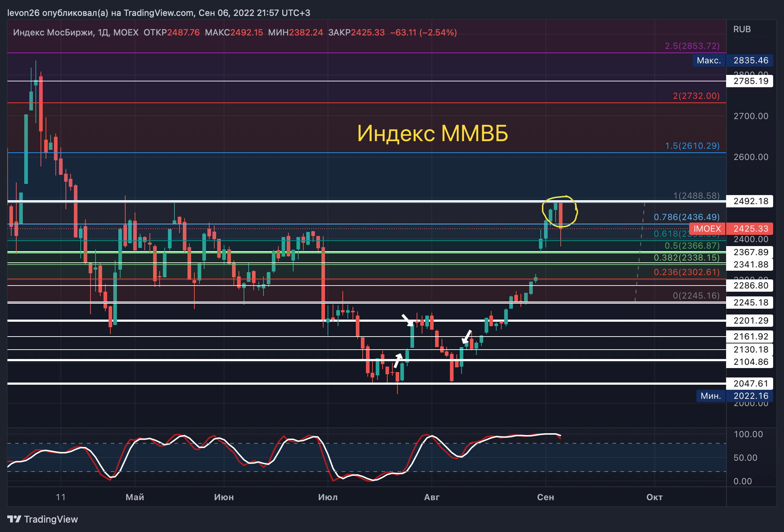Click the 2492.18 horizontal line price tag
The image size is (784, 532).
click(x=750, y=201)
